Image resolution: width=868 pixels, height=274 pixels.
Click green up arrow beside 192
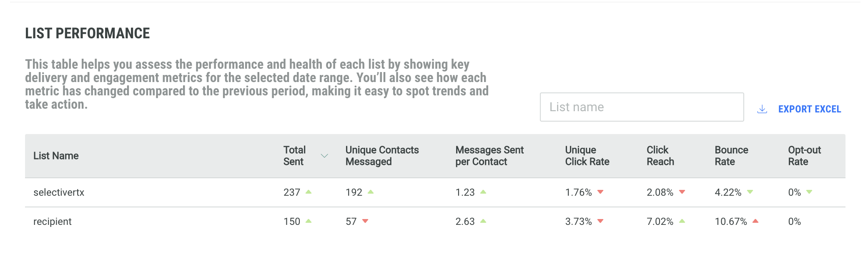coord(371,192)
